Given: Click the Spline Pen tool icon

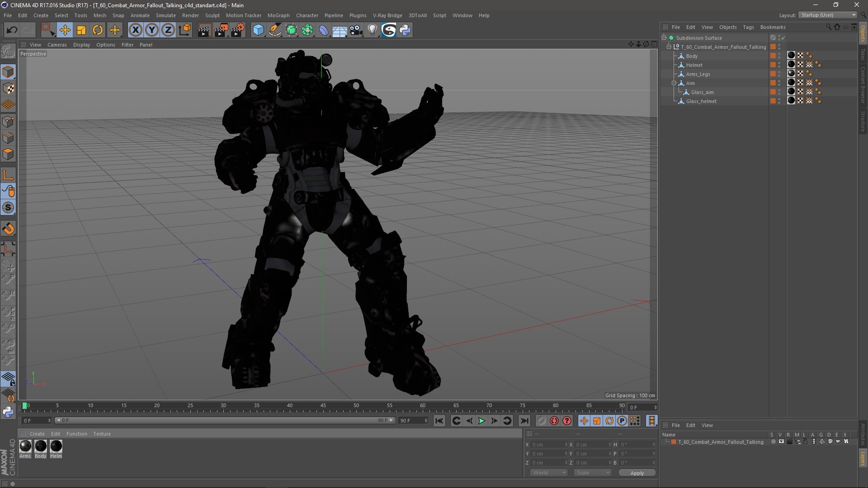Looking at the screenshot, I should (x=274, y=30).
